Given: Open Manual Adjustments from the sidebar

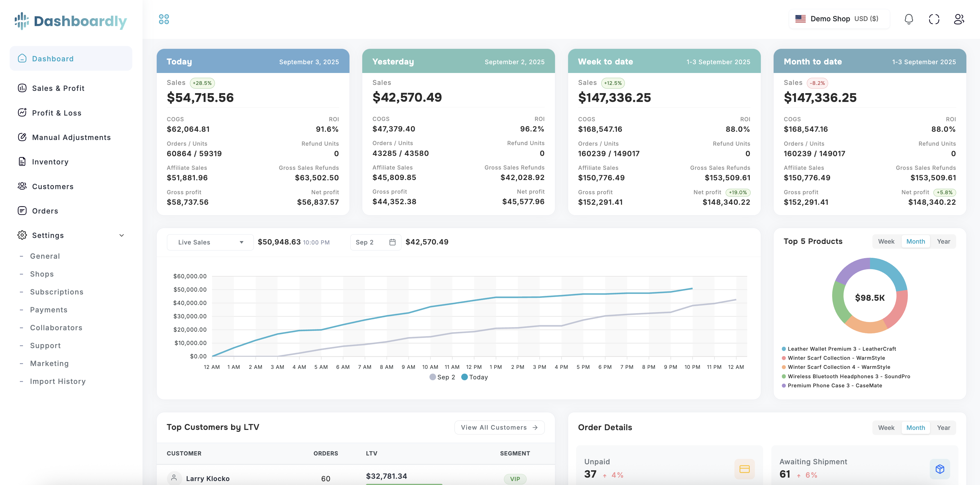Looking at the screenshot, I should point(72,137).
